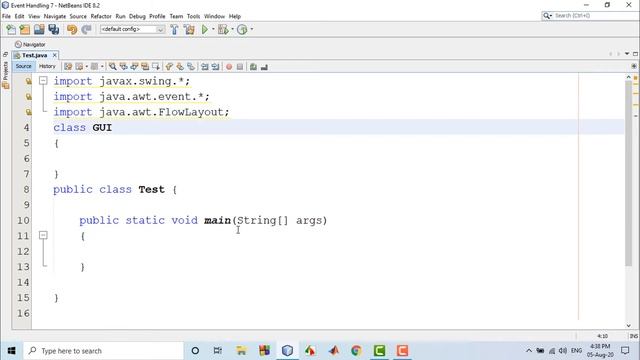Stop macro recording with the square icon
The width and height of the screenshot is (640, 360).
click(x=240, y=67)
